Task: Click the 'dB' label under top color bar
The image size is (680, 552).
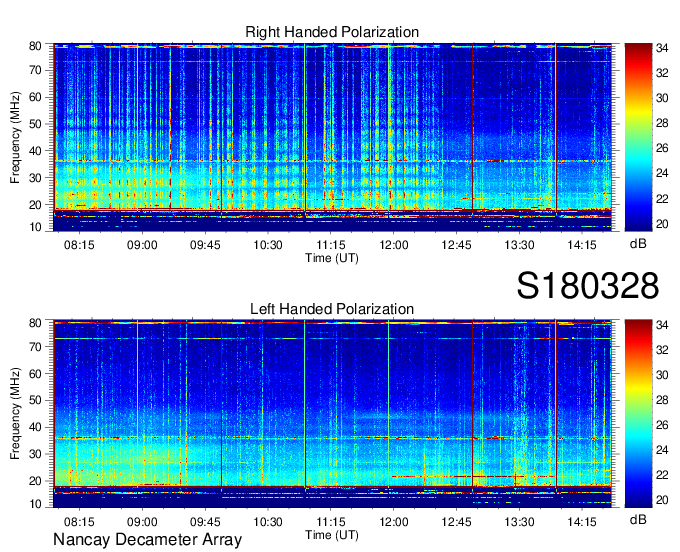Action: 638,244
